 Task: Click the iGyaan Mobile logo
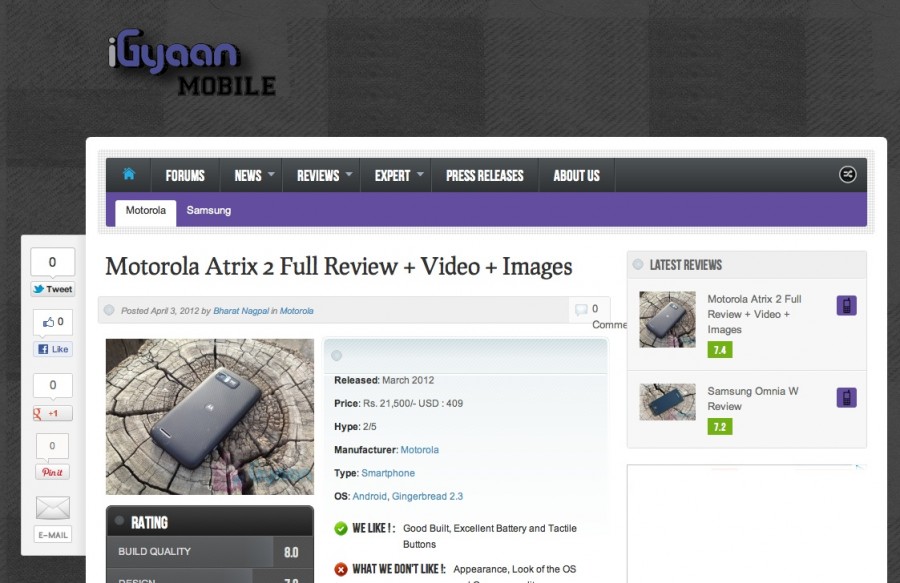tap(190, 66)
